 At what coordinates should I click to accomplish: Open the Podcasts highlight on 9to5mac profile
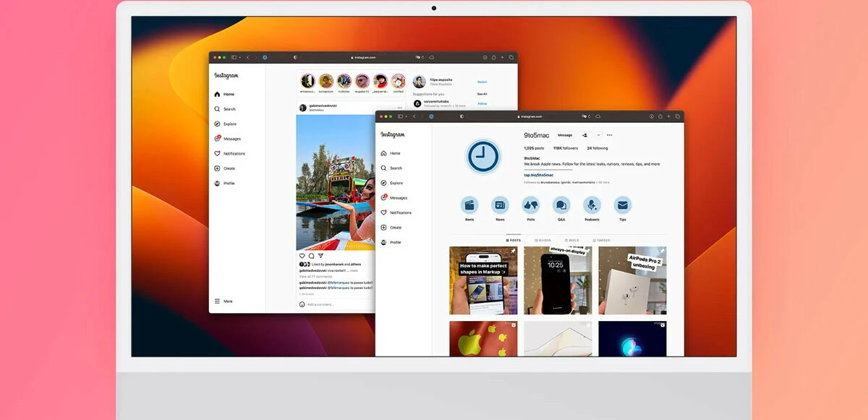pos(592,205)
